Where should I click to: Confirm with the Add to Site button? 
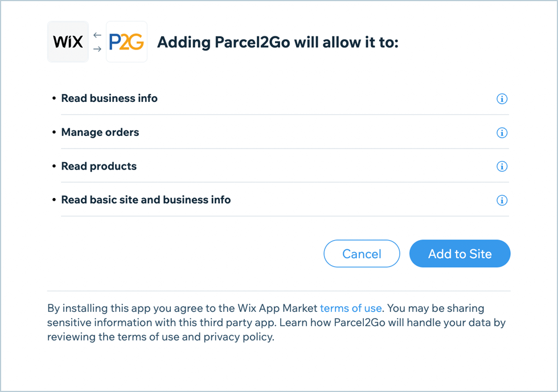pos(459,254)
